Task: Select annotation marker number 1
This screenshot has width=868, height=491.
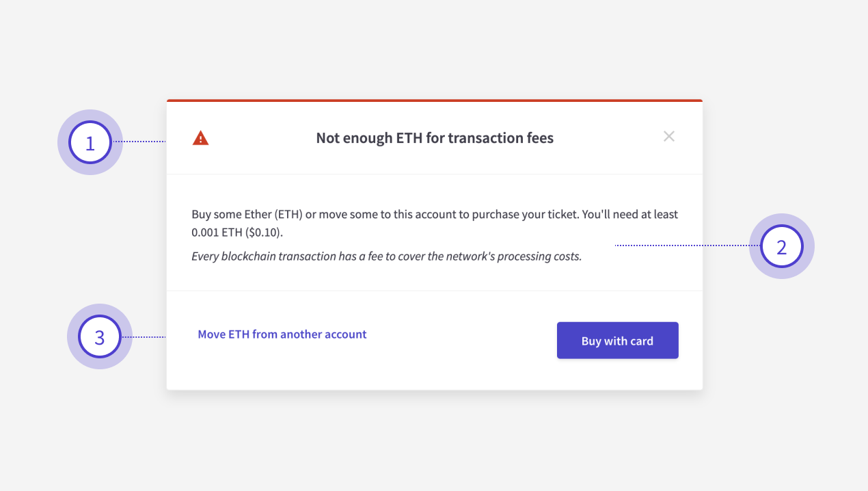Action: pyautogui.click(x=90, y=142)
